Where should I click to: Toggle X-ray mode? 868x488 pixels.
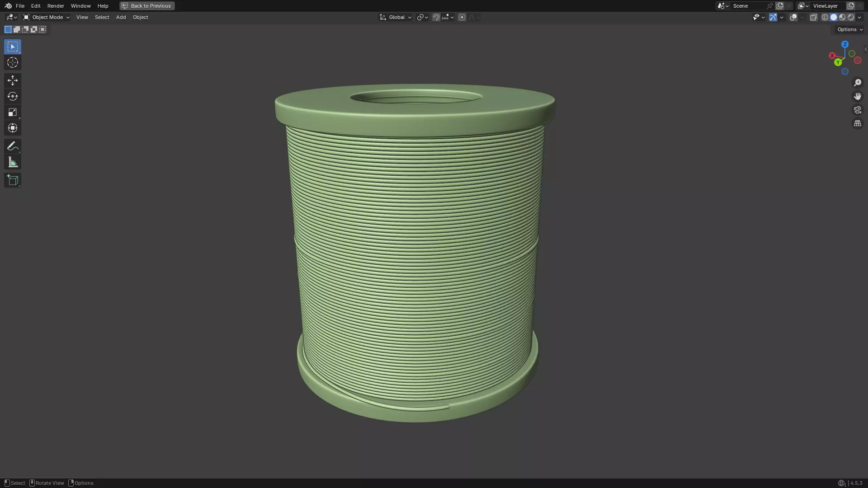pos(814,17)
